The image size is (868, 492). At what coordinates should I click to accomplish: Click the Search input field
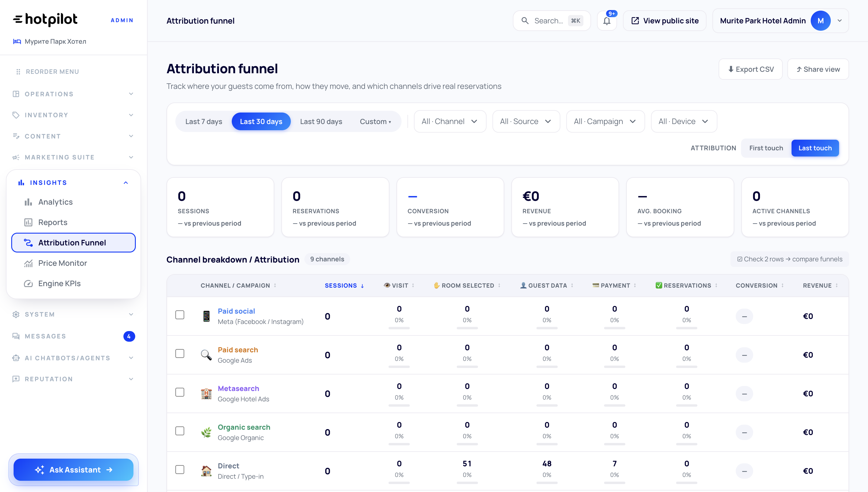point(552,21)
